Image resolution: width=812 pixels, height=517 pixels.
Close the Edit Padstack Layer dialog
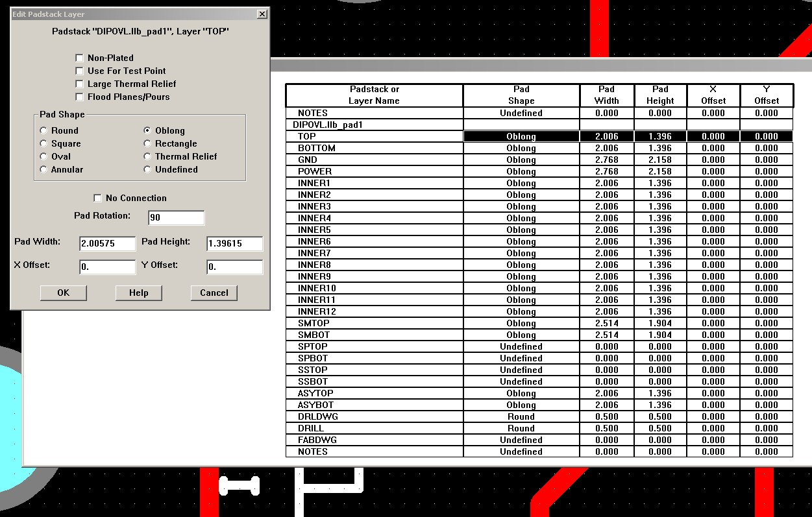[262, 14]
